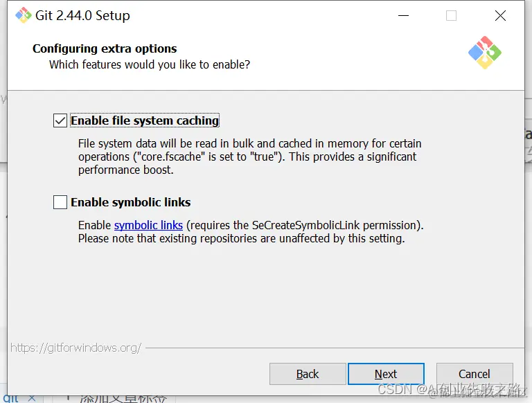The width and height of the screenshot is (532, 403).
Task: Open the symbolic links hyperlink
Action: coord(148,225)
